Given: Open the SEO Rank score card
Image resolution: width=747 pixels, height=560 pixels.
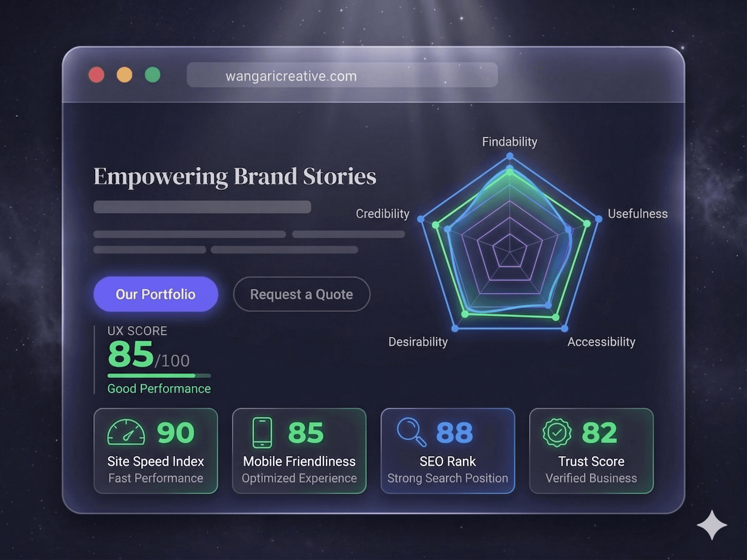Looking at the screenshot, I should [x=448, y=451].
